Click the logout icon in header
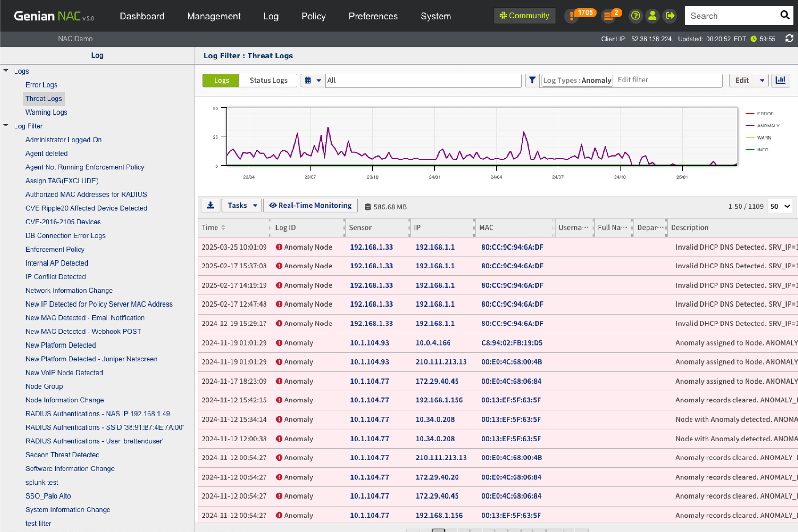The width and height of the screenshot is (798, 532). 670,16
